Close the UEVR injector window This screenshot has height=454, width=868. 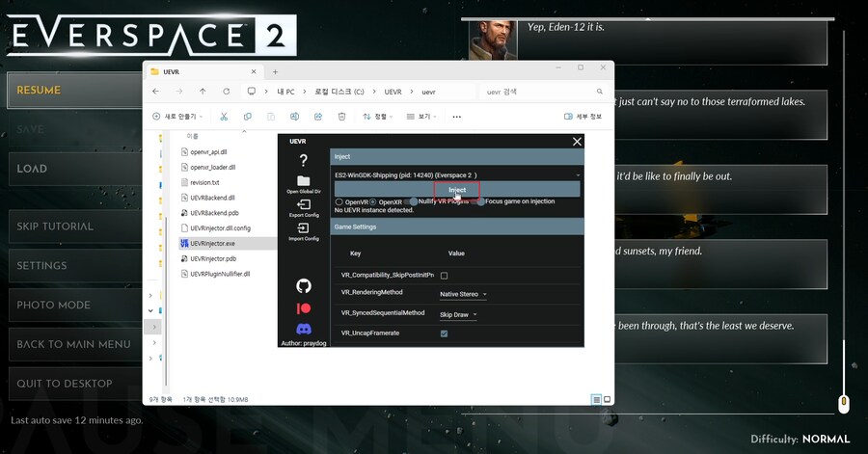pyautogui.click(x=577, y=142)
